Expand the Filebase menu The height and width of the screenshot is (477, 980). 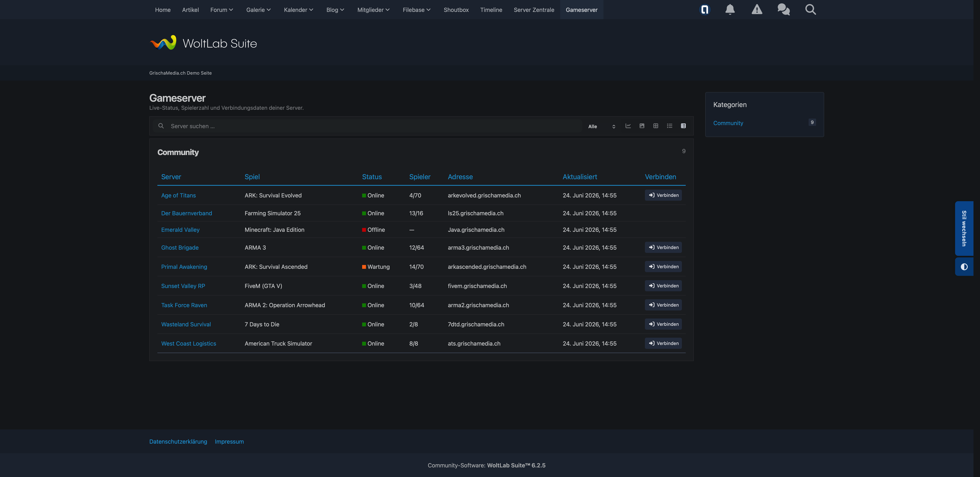tap(417, 10)
